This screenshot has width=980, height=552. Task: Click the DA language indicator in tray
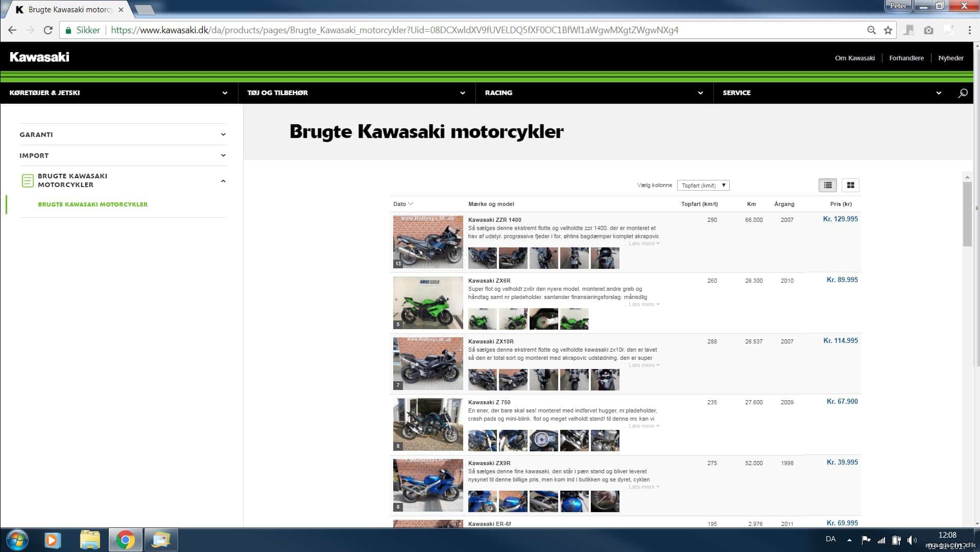(830, 539)
